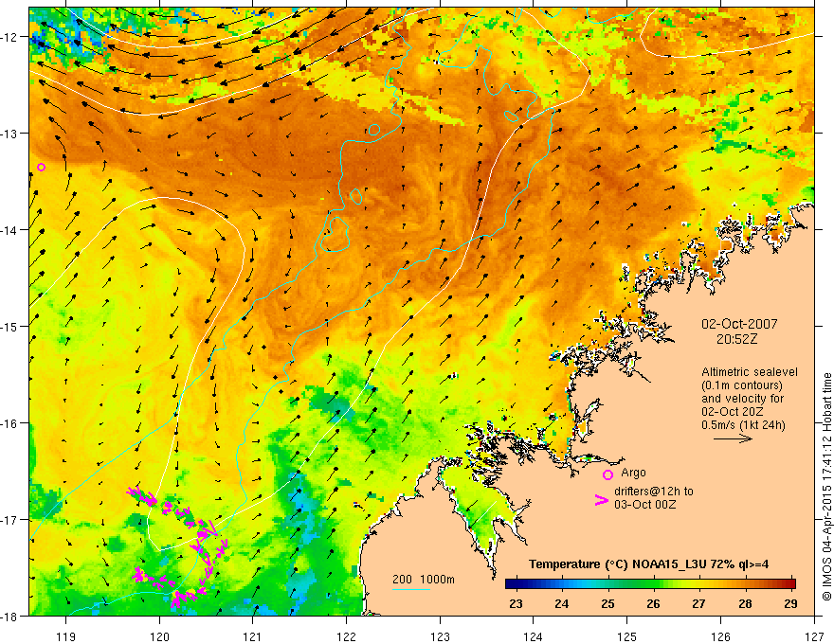Click the '200 1000m' depth label

pos(424,580)
